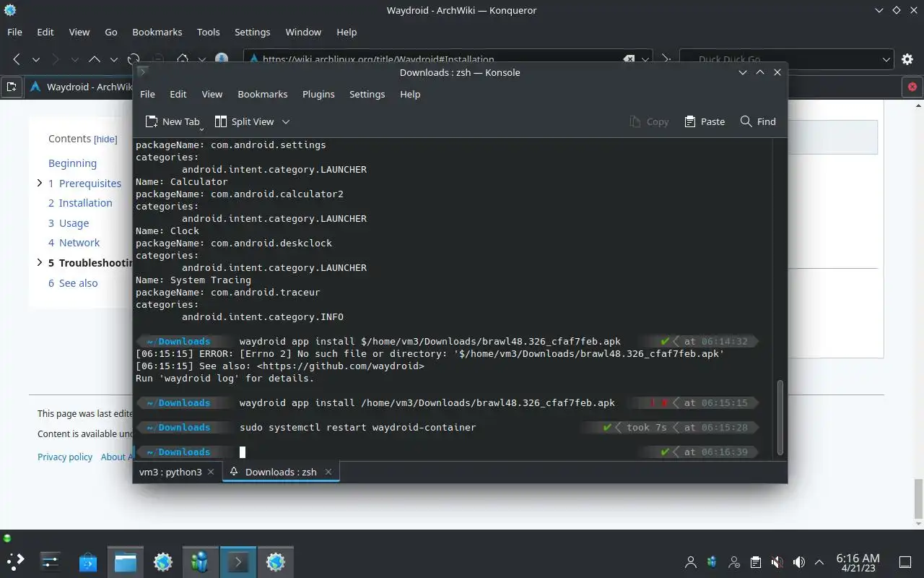Image resolution: width=924 pixels, height=578 pixels.
Task: Open Network link in wiki contents
Action: point(79,243)
